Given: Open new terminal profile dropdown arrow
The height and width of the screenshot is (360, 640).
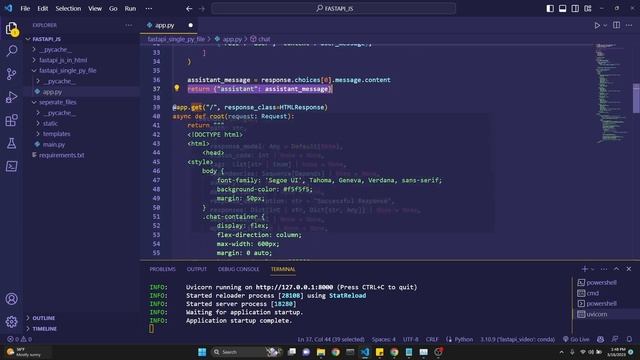Looking at the screenshot, I should click(x=593, y=269).
